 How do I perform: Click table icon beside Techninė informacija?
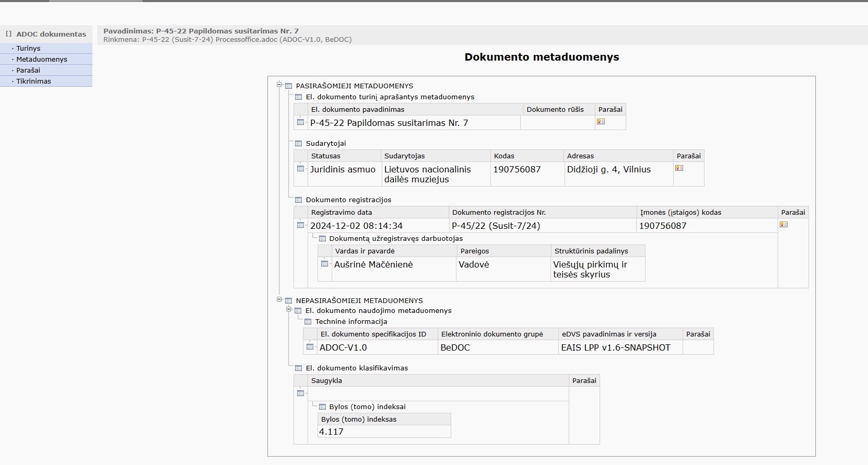(308, 322)
